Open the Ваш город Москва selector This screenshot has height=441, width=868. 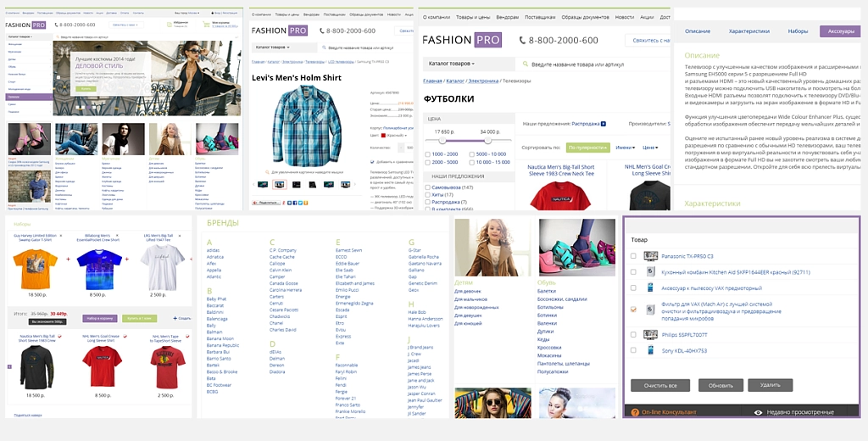187,12
